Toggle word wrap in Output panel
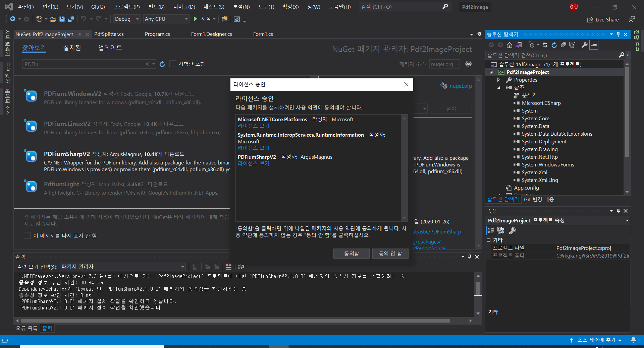 point(241,267)
